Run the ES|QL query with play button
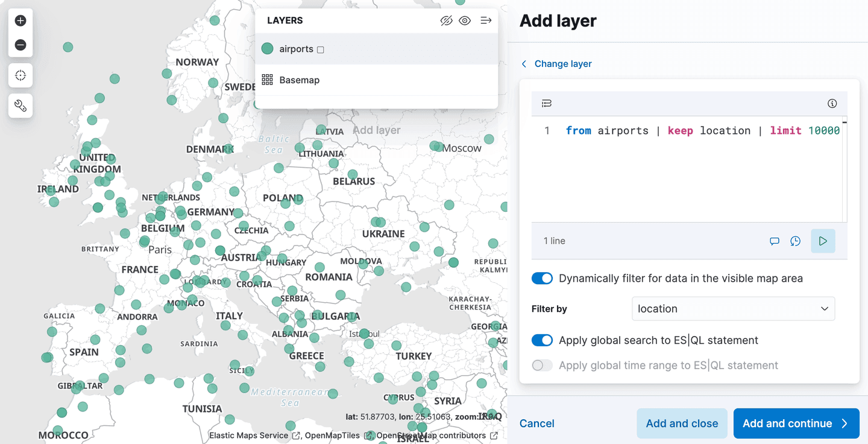 pyautogui.click(x=823, y=241)
